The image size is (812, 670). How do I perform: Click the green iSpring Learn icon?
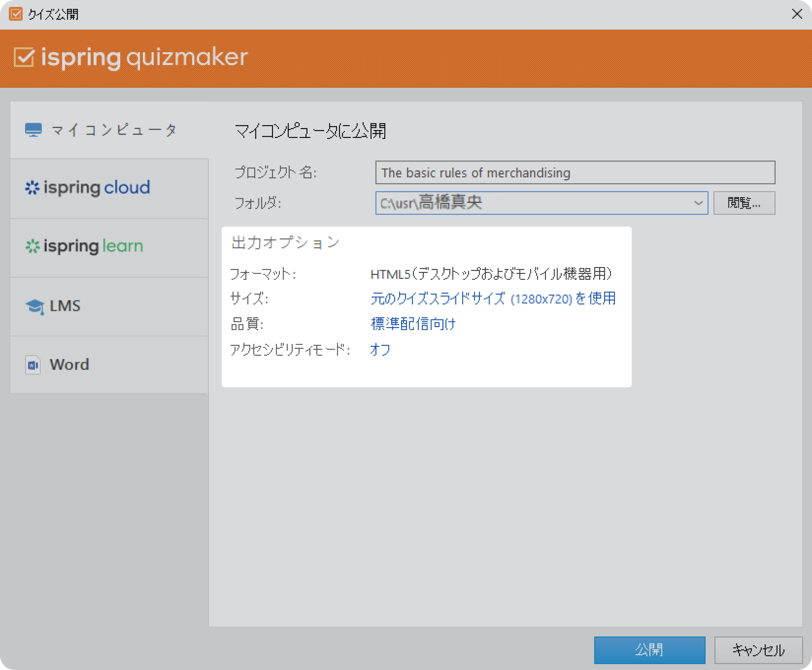pyautogui.click(x=33, y=246)
